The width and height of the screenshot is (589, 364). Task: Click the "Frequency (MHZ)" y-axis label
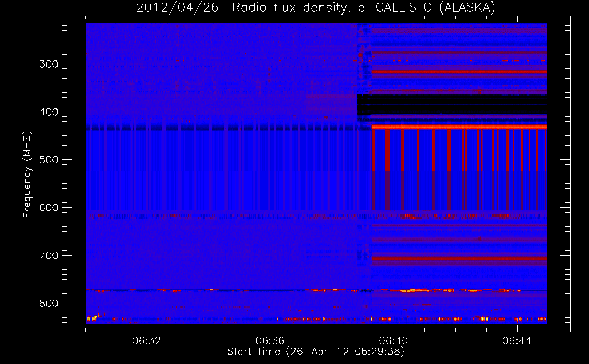pos(27,174)
